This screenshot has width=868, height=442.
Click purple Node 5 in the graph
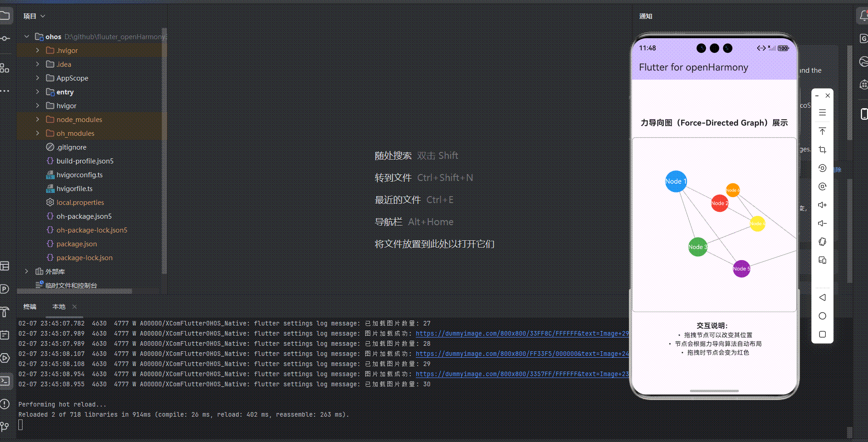point(742,268)
